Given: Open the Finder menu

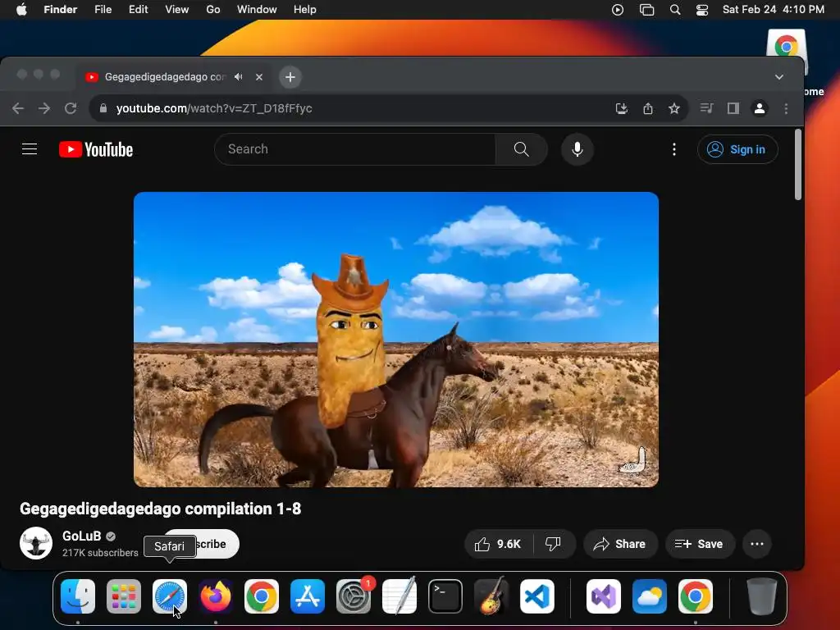Looking at the screenshot, I should coord(60,9).
